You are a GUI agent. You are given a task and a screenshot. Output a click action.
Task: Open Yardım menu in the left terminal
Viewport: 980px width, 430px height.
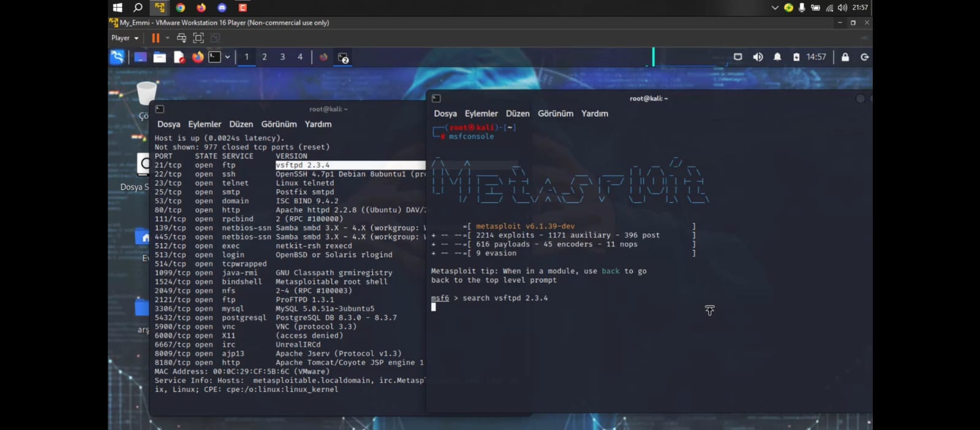(318, 124)
